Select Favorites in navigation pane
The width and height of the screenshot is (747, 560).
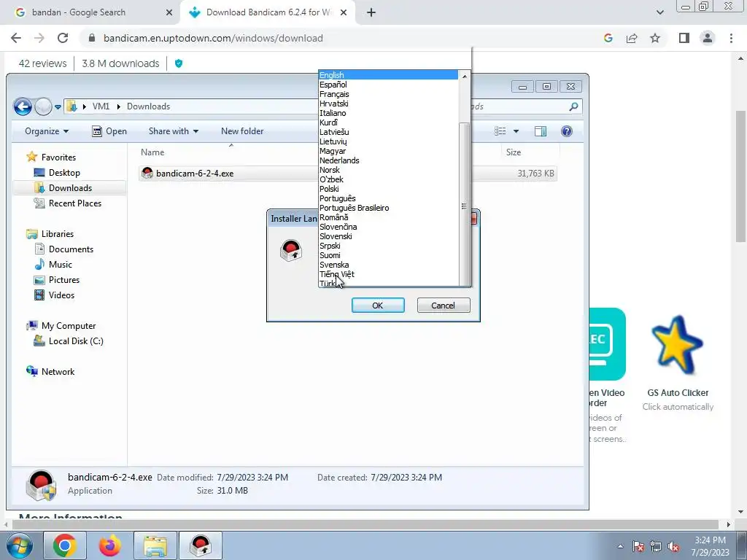[58, 157]
